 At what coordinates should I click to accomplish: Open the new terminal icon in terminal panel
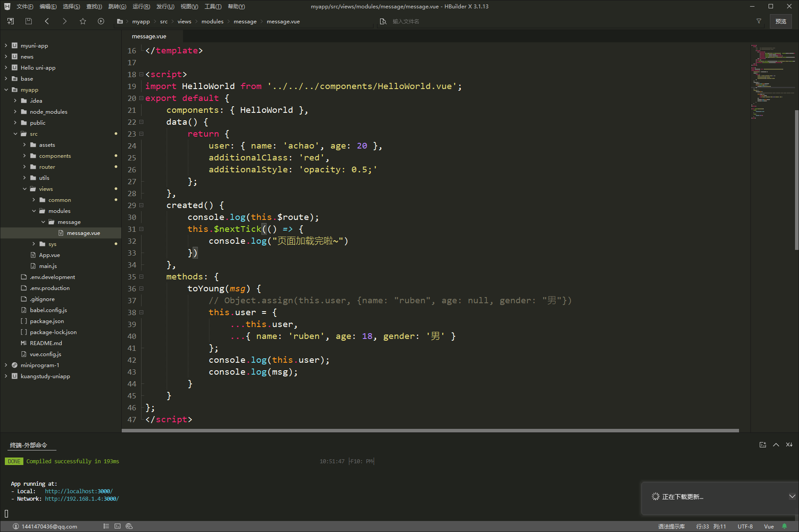coord(762,445)
